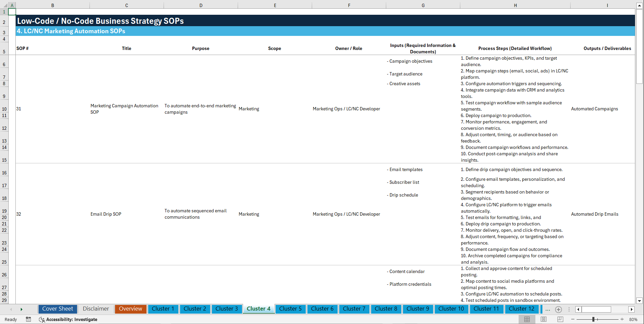Open hidden sheet list via ellipsis icon

pyautogui.click(x=548, y=309)
